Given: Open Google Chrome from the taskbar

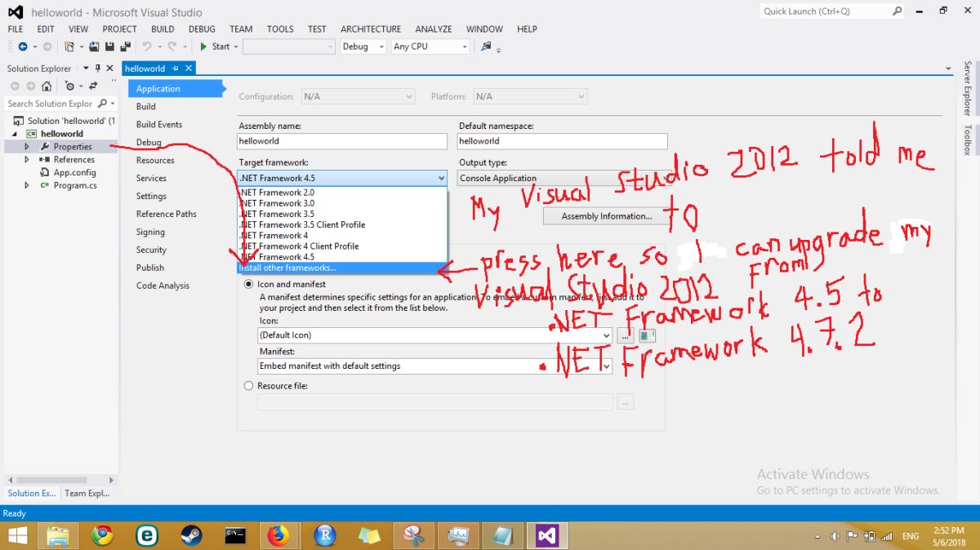Looking at the screenshot, I should click(102, 535).
